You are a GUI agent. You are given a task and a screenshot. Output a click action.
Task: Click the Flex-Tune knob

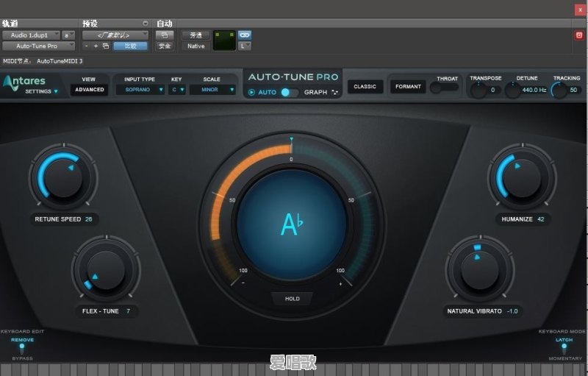(x=106, y=269)
